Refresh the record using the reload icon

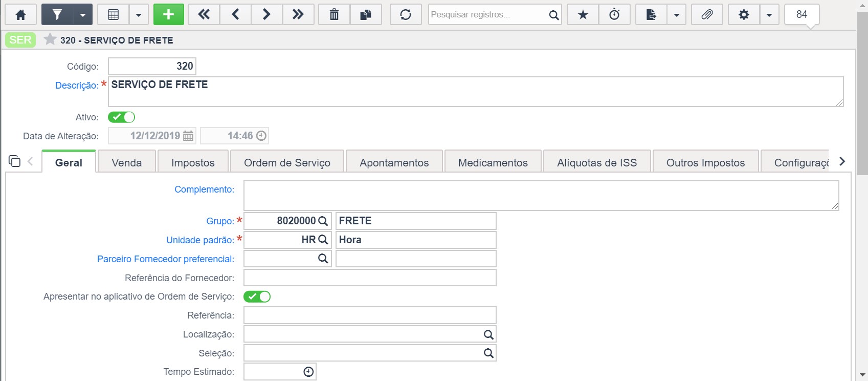point(406,15)
